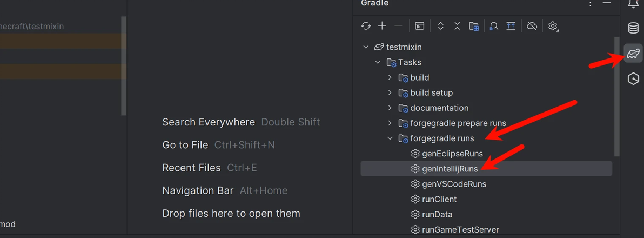The width and height of the screenshot is (644, 238).
Task: Toggle the Gradle elephant tool window button
Action: (633, 54)
